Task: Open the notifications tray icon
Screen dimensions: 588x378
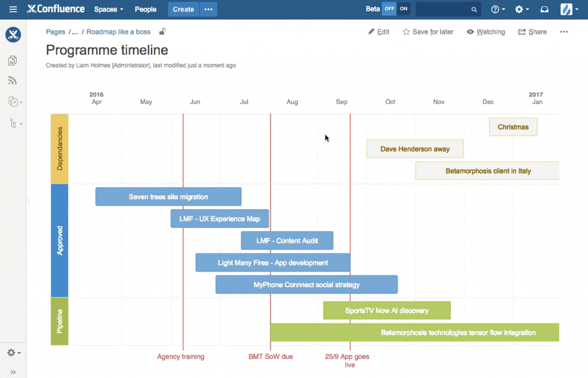Action: 545,9
